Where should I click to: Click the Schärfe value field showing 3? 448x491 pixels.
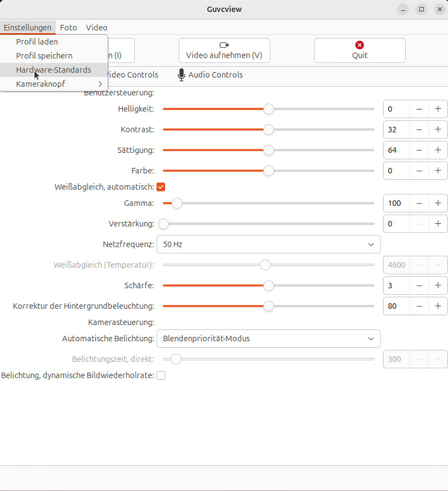pyautogui.click(x=396, y=286)
